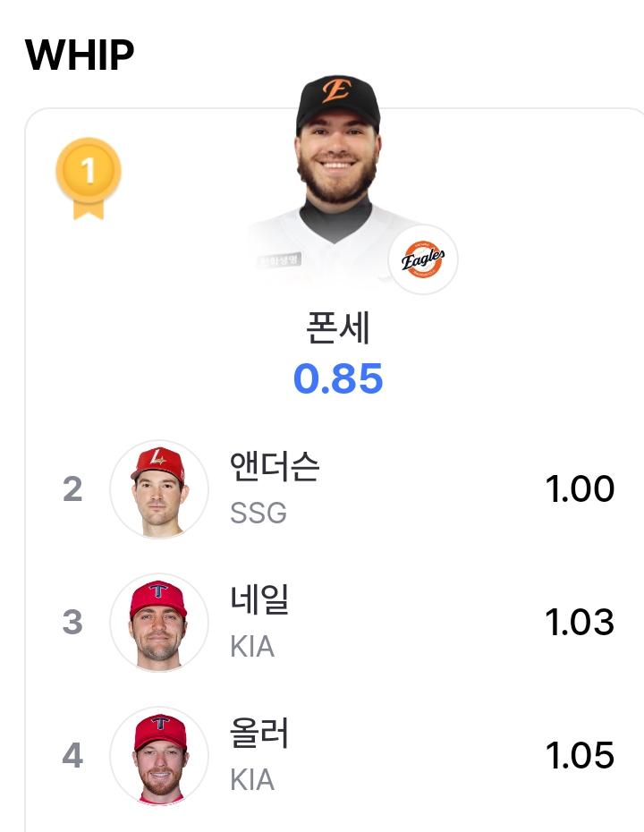Tap the KIA label under 올러
Image resolution: width=644 pixels, height=832 pixels.
[252, 780]
